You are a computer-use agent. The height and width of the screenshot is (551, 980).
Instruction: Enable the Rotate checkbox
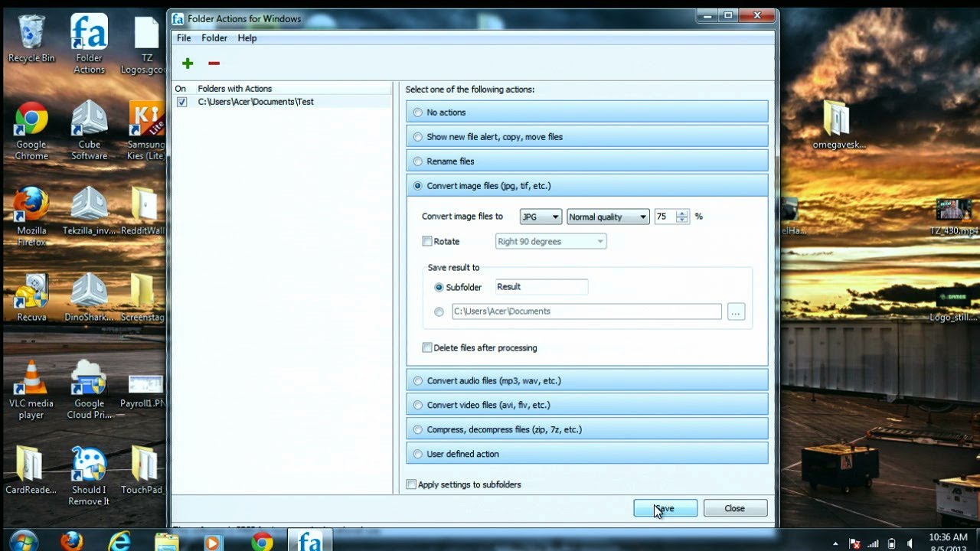427,241
